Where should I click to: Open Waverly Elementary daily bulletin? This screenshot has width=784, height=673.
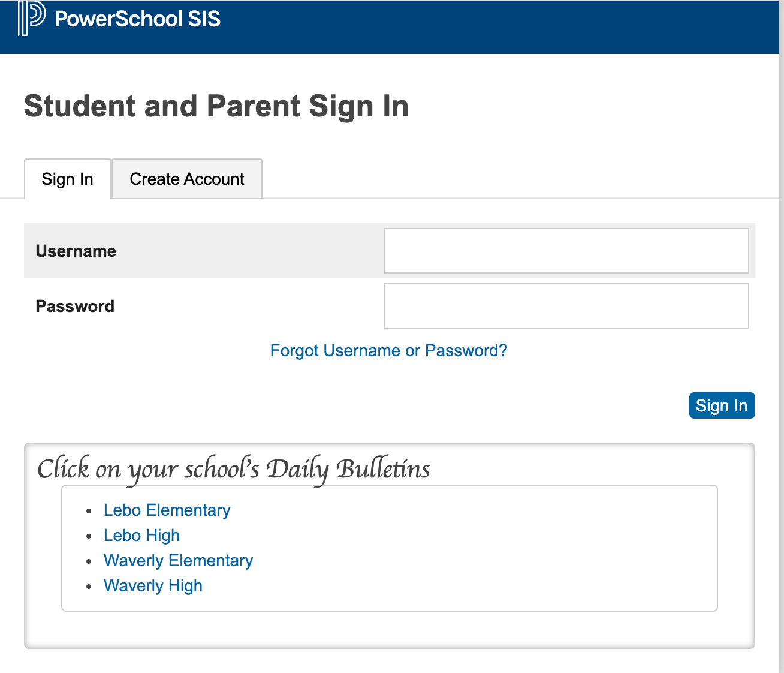coord(178,560)
